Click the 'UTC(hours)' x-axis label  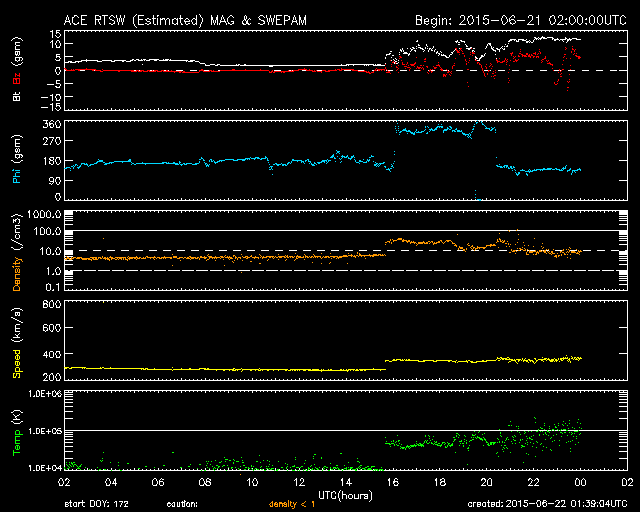pyautogui.click(x=345, y=496)
